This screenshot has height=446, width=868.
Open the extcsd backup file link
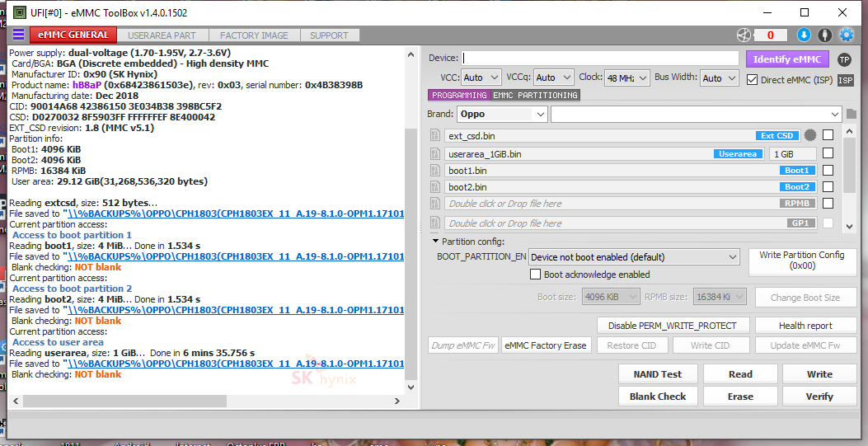[235, 214]
